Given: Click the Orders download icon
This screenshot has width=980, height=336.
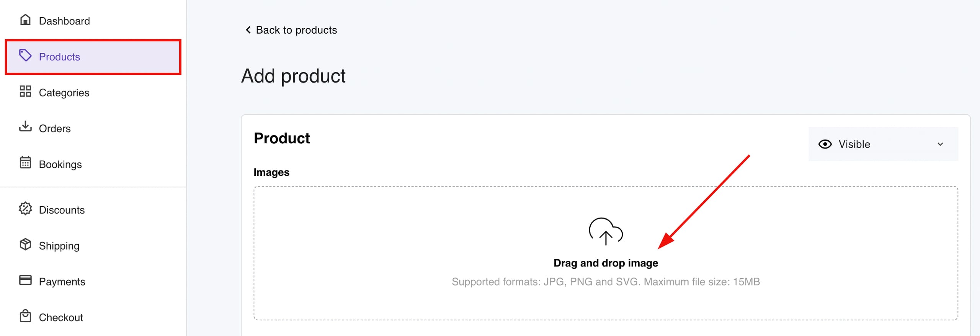Looking at the screenshot, I should pos(25,127).
